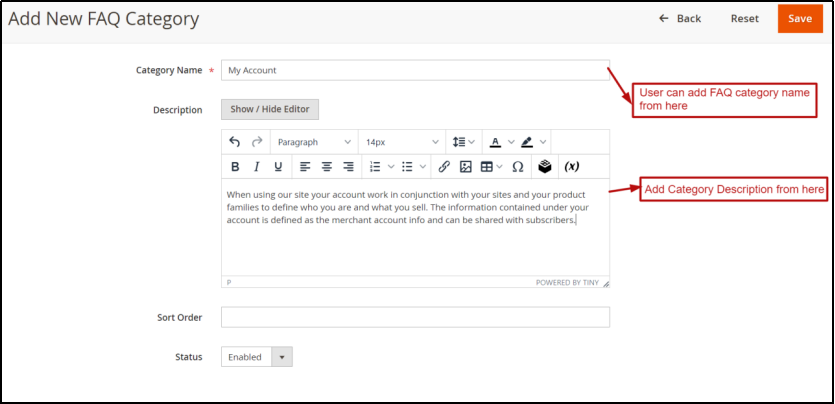Open the Status Enabled dropdown
Image resolution: width=835 pixels, height=404 pixels.
pos(257,357)
